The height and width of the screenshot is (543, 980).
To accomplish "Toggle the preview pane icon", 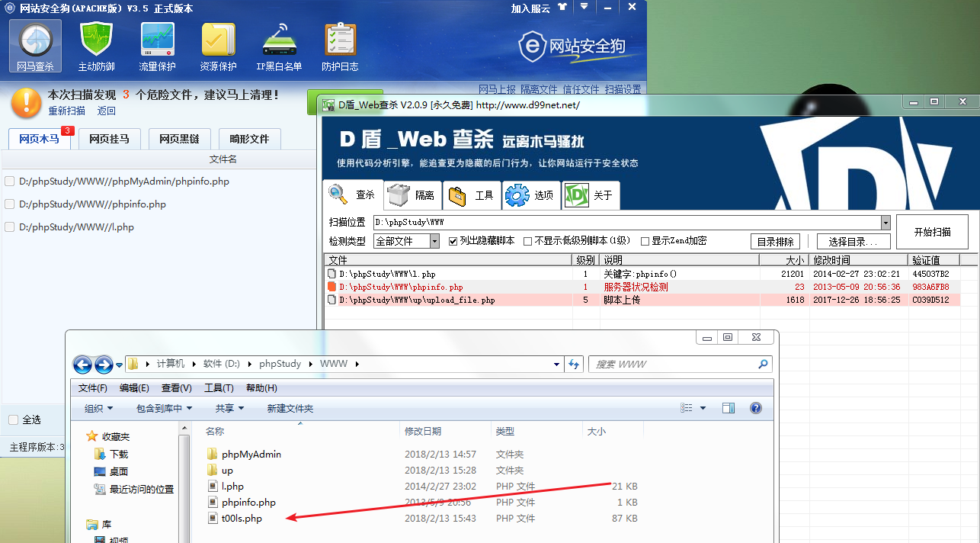I will coord(729,409).
